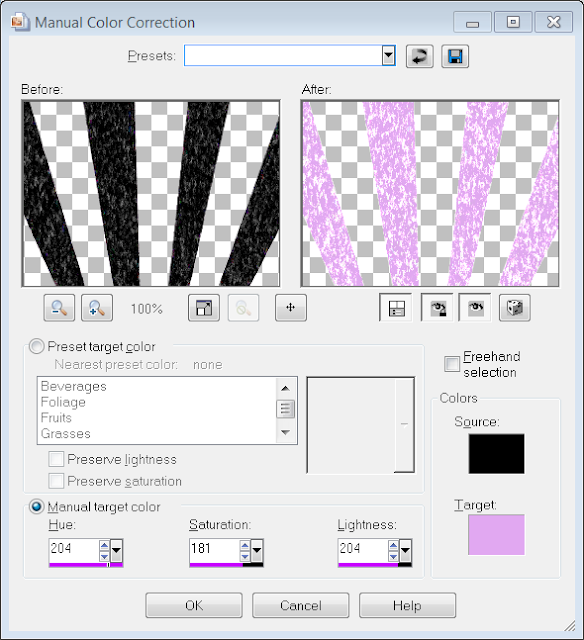The width and height of the screenshot is (584, 640).
Task: Maximize the Manual Color Correction dialog
Action: [513, 22]
